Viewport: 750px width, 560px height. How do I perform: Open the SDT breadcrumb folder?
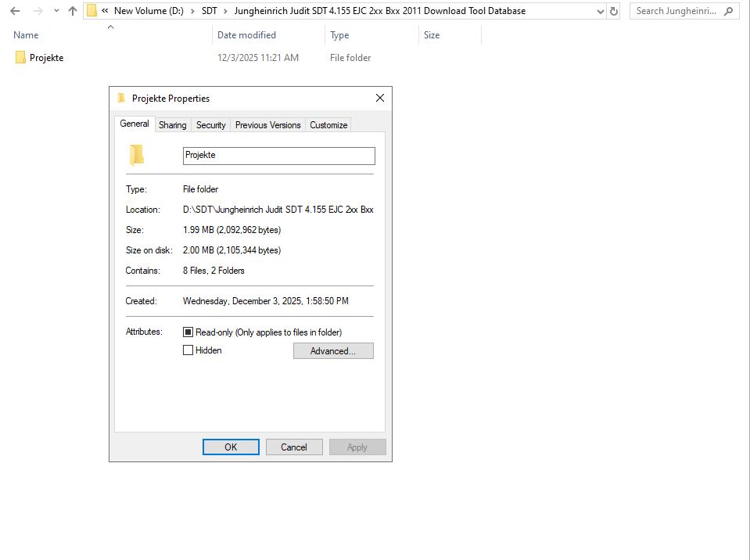pyautogui.click(x=209, y=10)
